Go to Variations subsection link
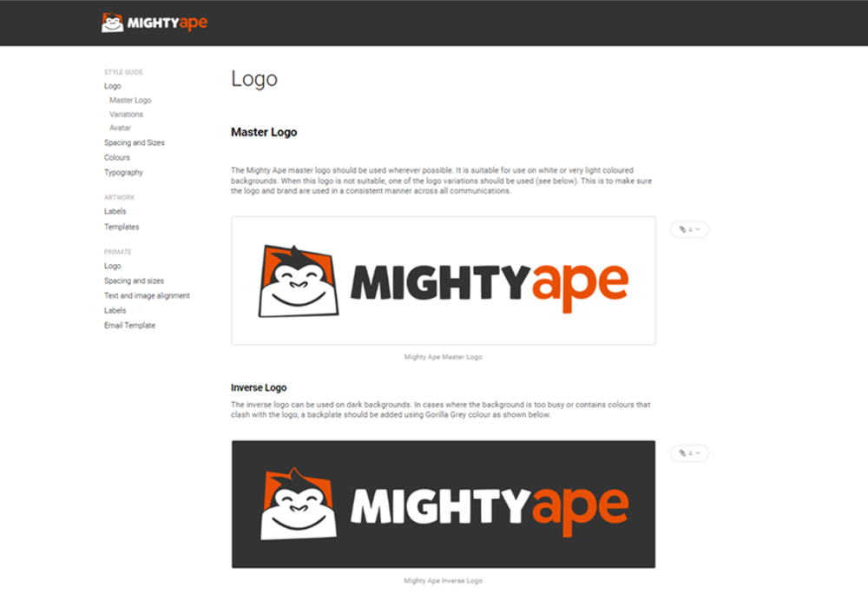Screen dimensions: 868x614 click(x=126, y=114)
